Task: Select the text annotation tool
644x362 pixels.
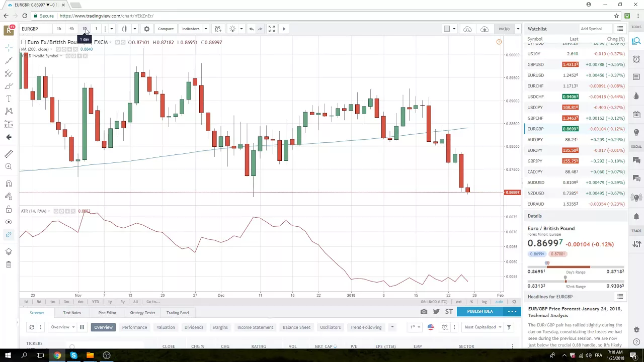Action: click(9, 99)
